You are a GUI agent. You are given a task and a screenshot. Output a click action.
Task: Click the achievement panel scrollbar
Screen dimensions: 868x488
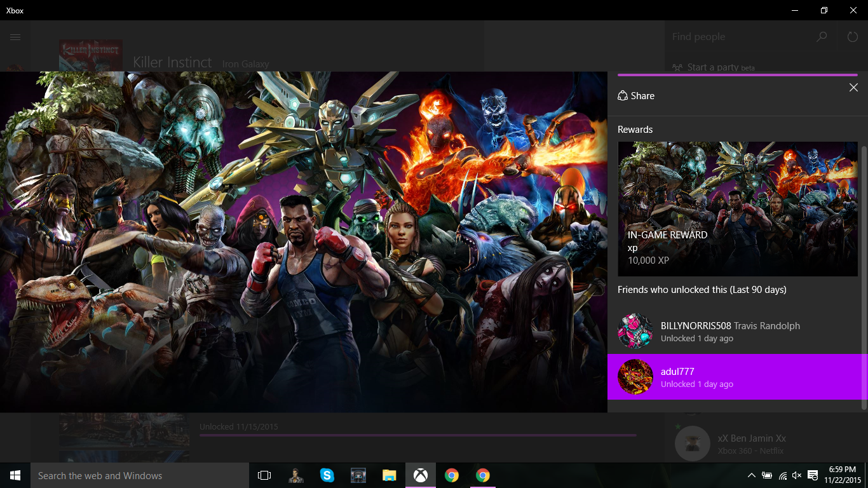(x=864, y=277)
